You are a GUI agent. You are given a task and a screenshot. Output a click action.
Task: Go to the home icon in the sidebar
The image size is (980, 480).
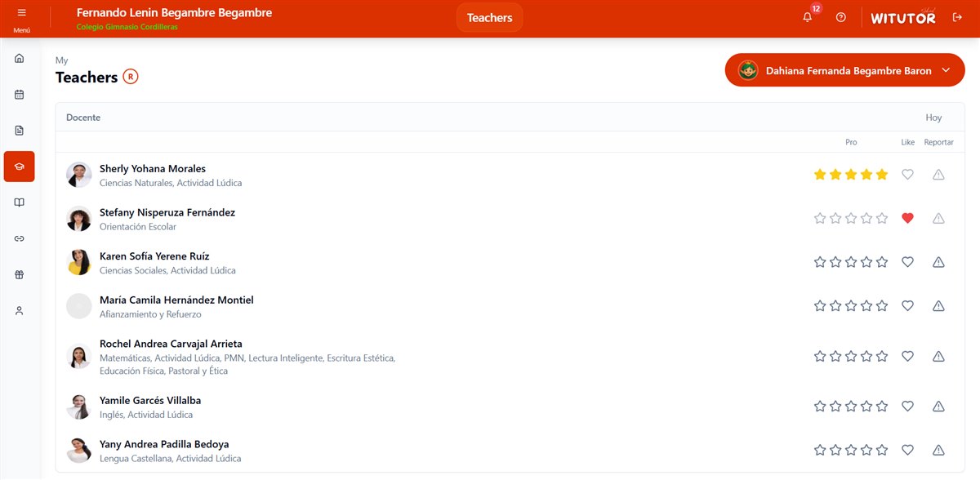coord(20,58)
